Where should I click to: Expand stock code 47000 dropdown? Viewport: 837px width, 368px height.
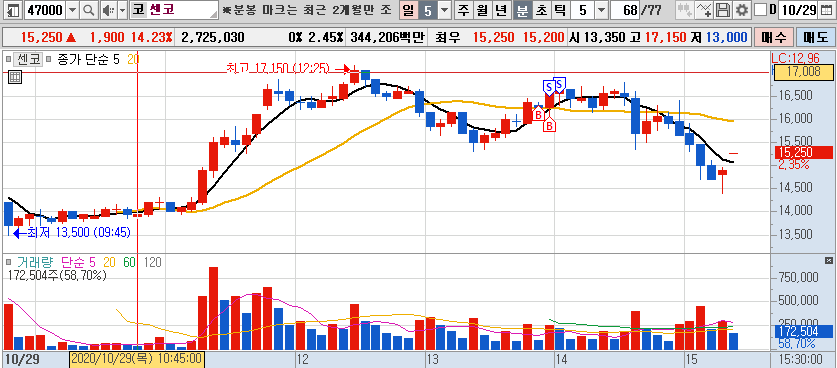(x=73, y=10)
